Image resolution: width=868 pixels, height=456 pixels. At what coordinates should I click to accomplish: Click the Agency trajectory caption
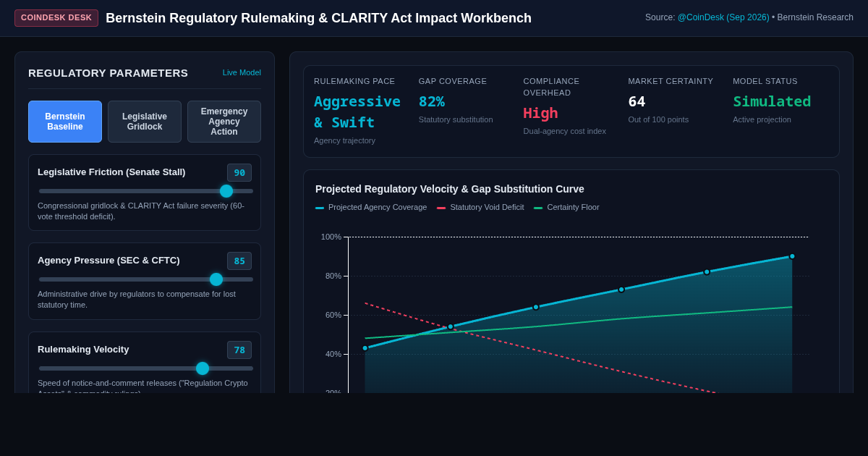[344, 140]
